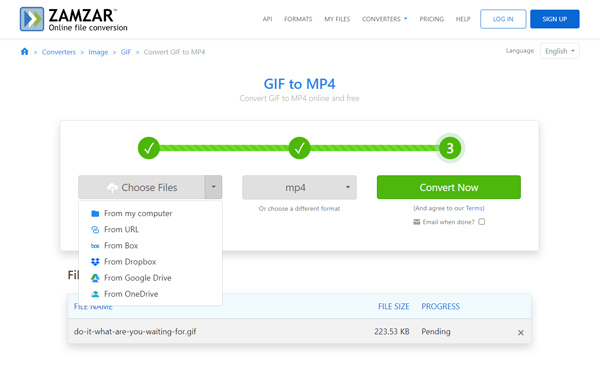600x365 pixels.
Task: Select From my computer option
Action: (150, 213)
